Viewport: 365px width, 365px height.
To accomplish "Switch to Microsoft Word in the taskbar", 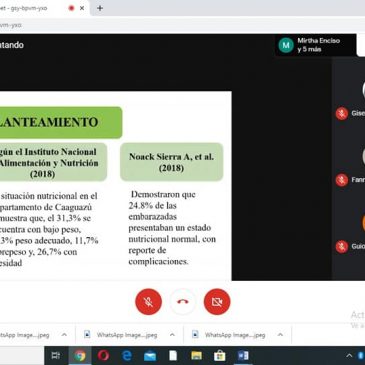I will pyautogui.click(x=243, y=356).
